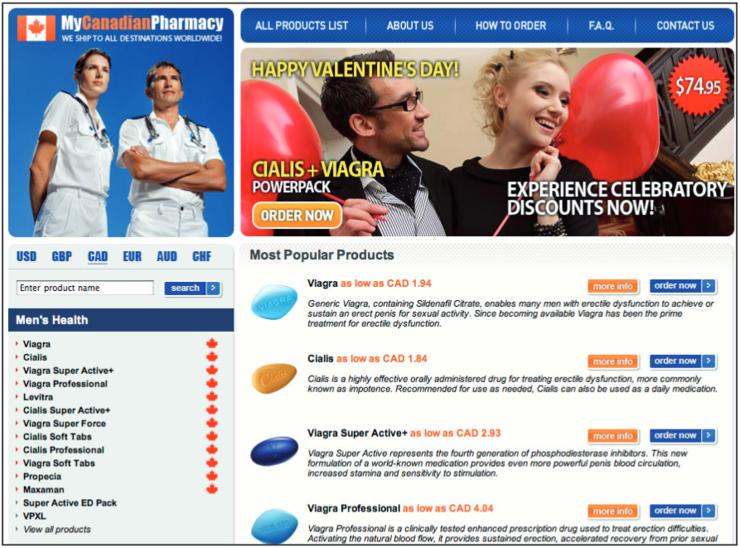Viewport: 740px width, 548px height.
Task: Open View all products link
Action: [x=57, y=529]
